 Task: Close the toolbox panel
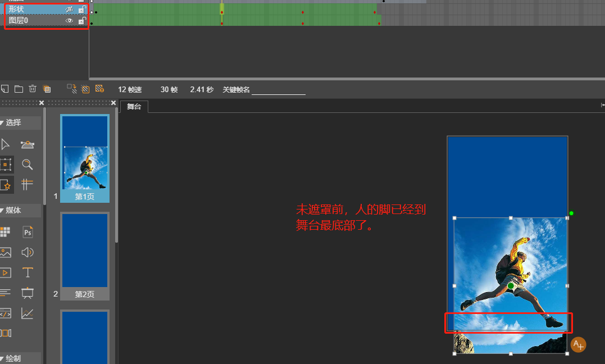click(x=42, y=103)
